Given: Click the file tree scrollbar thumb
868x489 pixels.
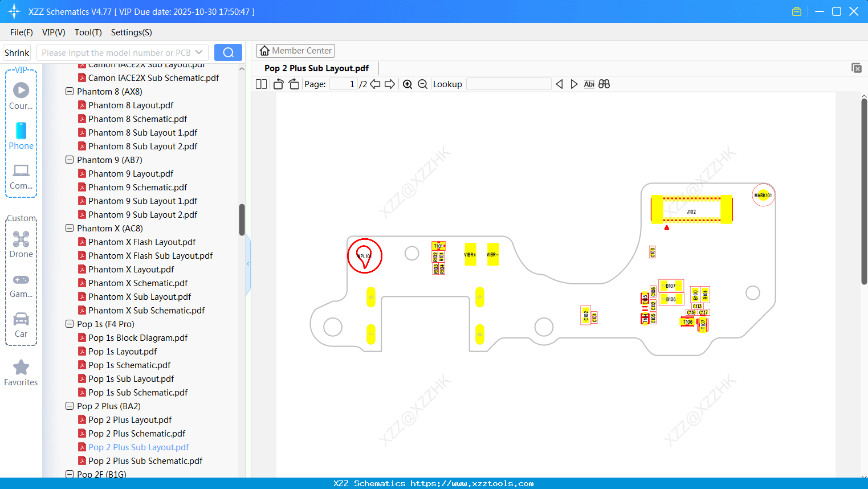Looking at the screenshot, I should tap(242, 219).
